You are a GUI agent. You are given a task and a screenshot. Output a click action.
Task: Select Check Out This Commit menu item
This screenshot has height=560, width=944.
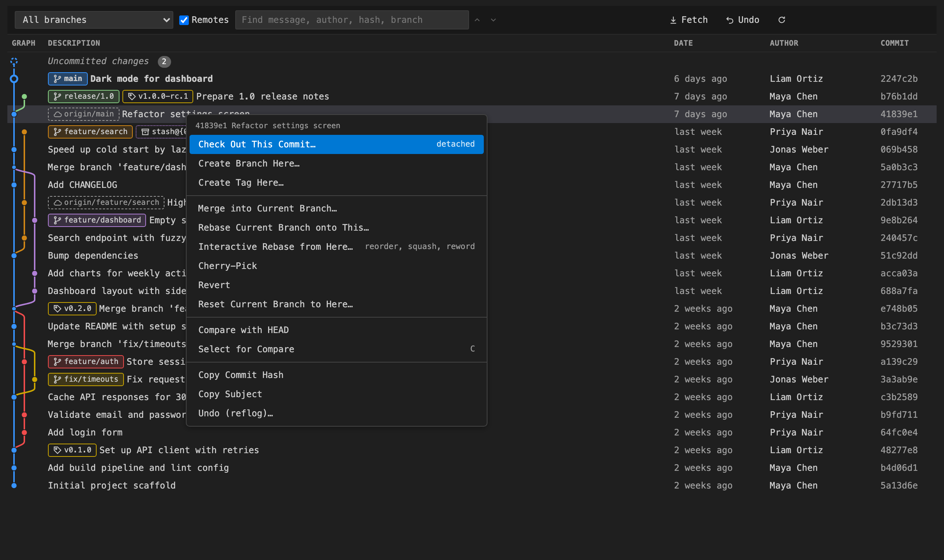tap(336, 144)
